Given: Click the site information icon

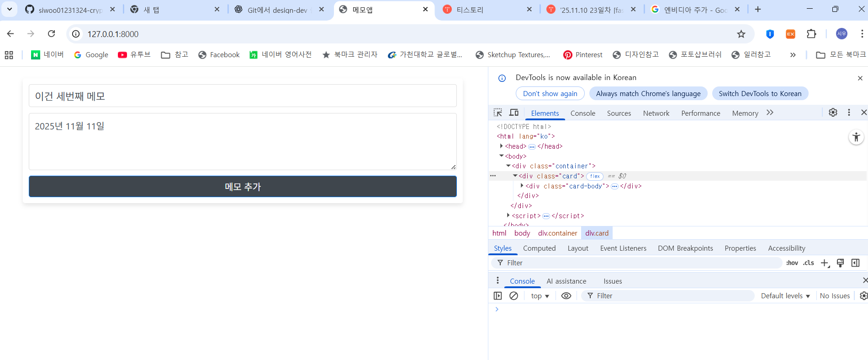Looking at the screenshot, I should coord(76,34).
